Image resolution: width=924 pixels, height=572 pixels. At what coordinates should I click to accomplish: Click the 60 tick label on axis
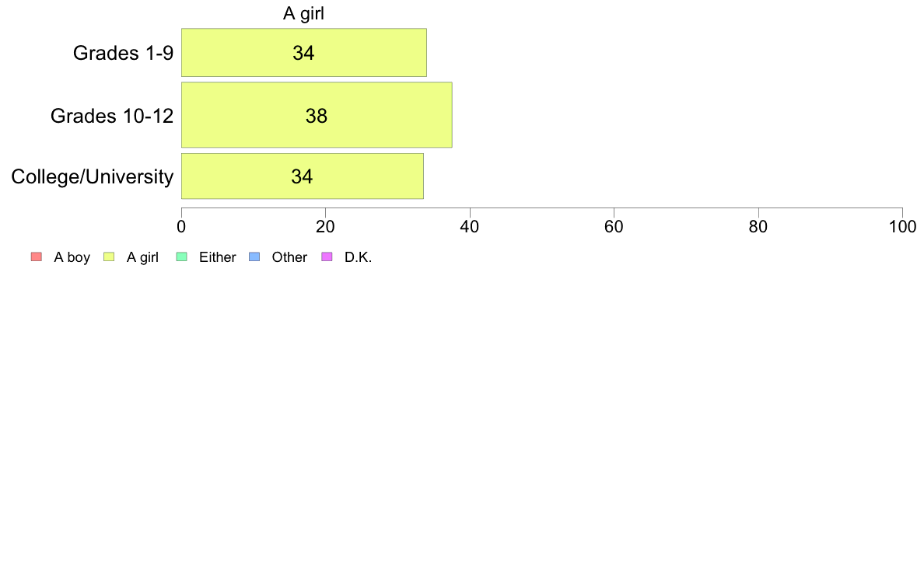(614, 227)
